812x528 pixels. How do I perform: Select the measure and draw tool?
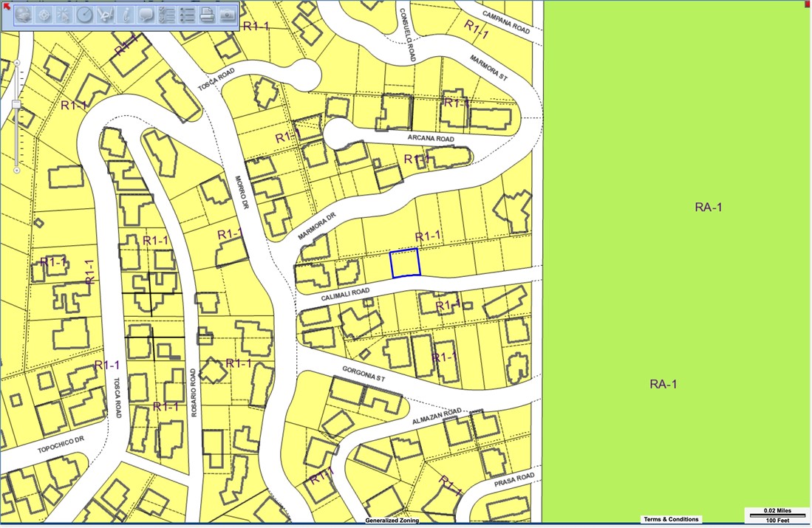coord(105,15)
